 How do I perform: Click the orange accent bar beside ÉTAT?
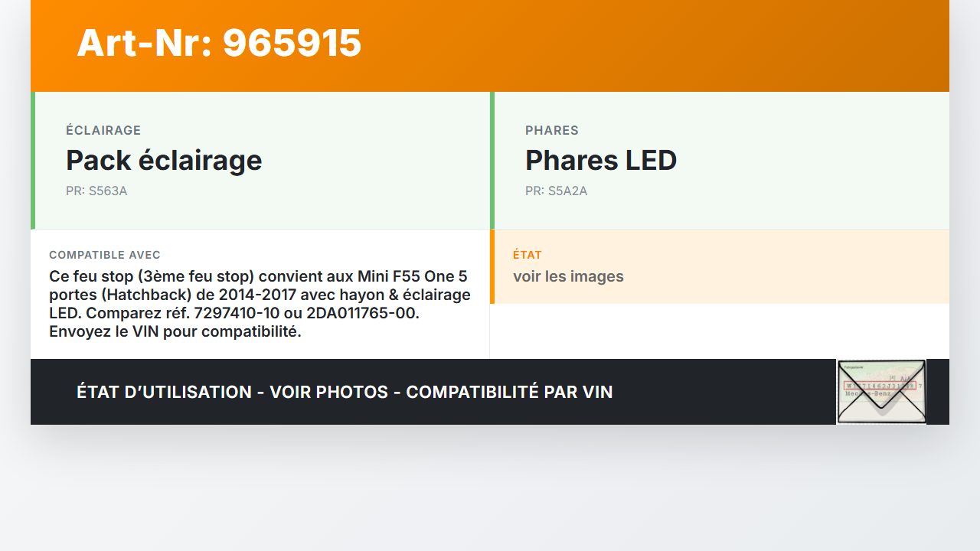492,266
